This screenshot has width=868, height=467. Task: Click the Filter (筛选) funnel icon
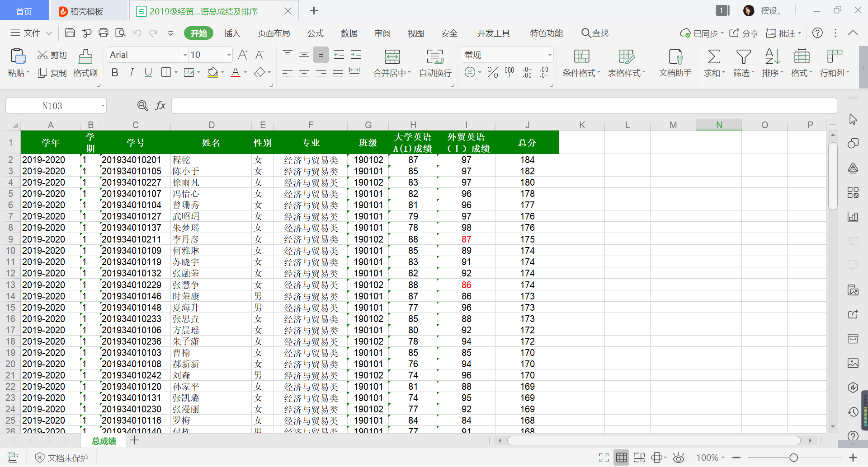(x=743, y=57)
